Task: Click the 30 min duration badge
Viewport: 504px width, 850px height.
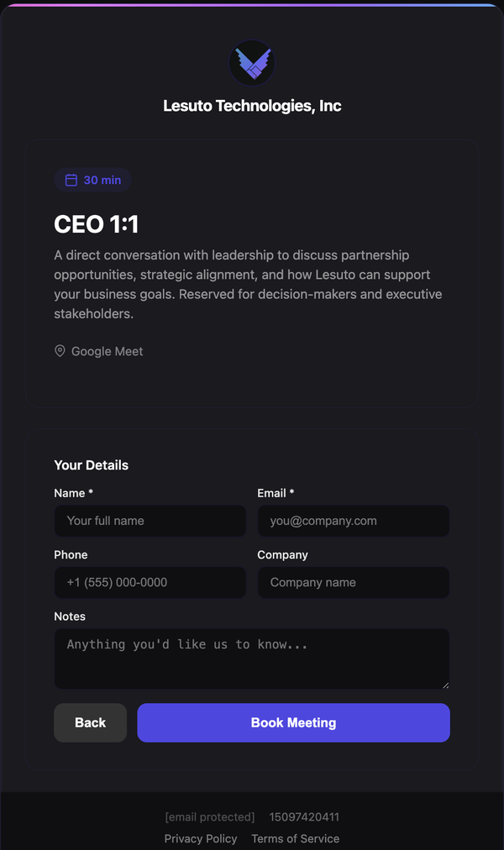Action: (x=93, y=180)
